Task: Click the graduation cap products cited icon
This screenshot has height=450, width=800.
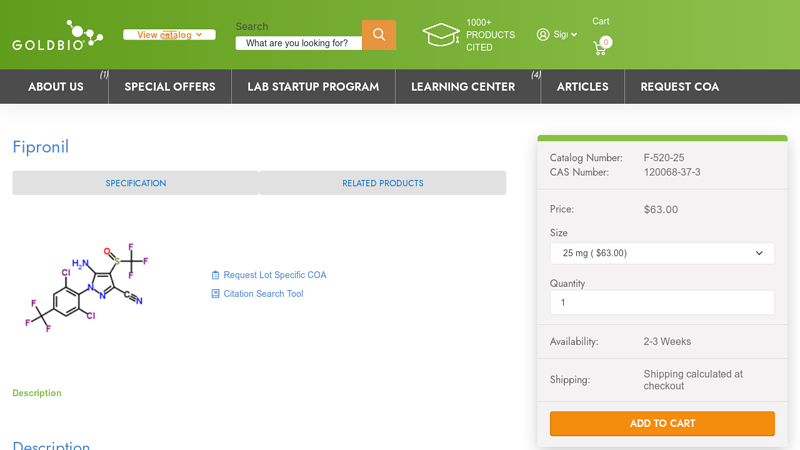Action: [x=441, y=35]
